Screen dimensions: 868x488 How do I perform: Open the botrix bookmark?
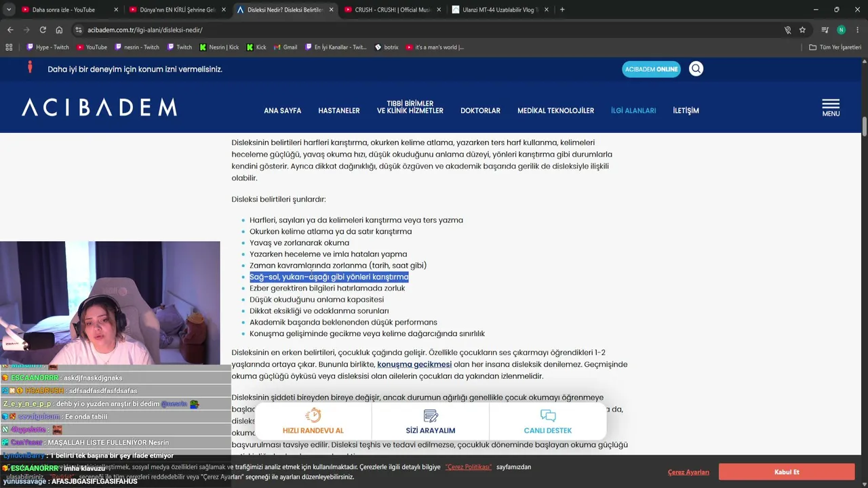[387, 47]
